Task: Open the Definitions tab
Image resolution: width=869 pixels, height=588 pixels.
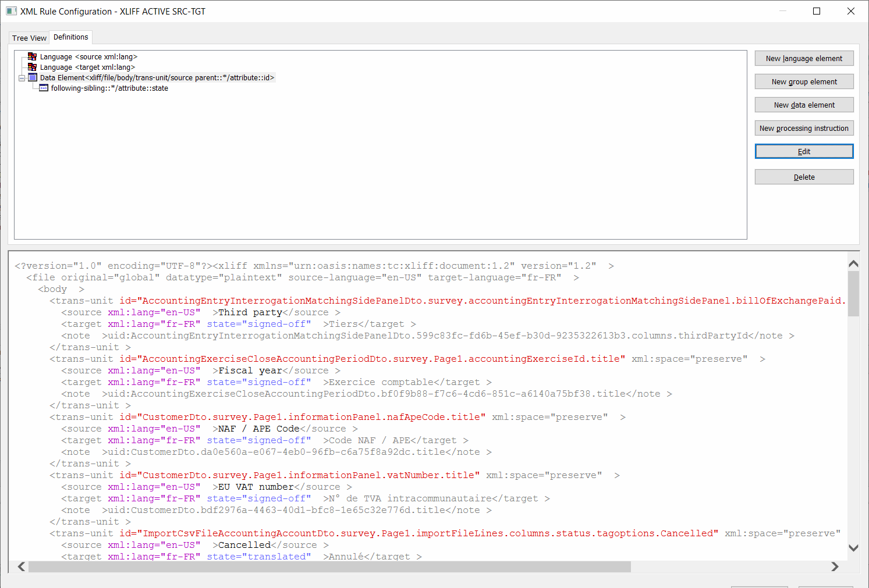Action: point(70,37)
